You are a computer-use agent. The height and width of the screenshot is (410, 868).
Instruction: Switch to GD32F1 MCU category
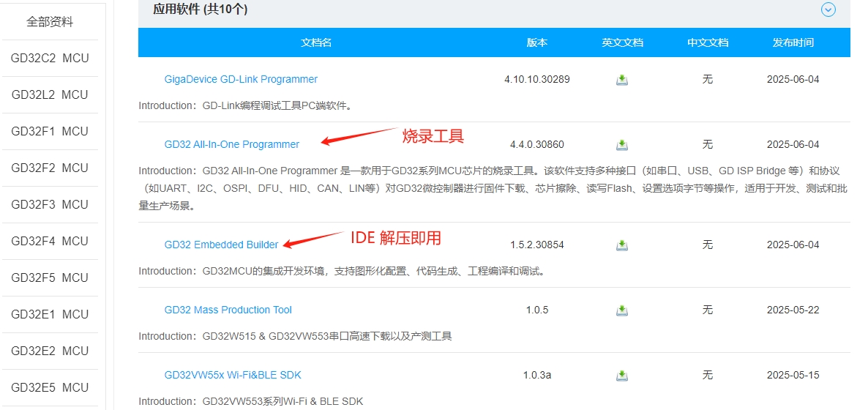click(50, 132)
